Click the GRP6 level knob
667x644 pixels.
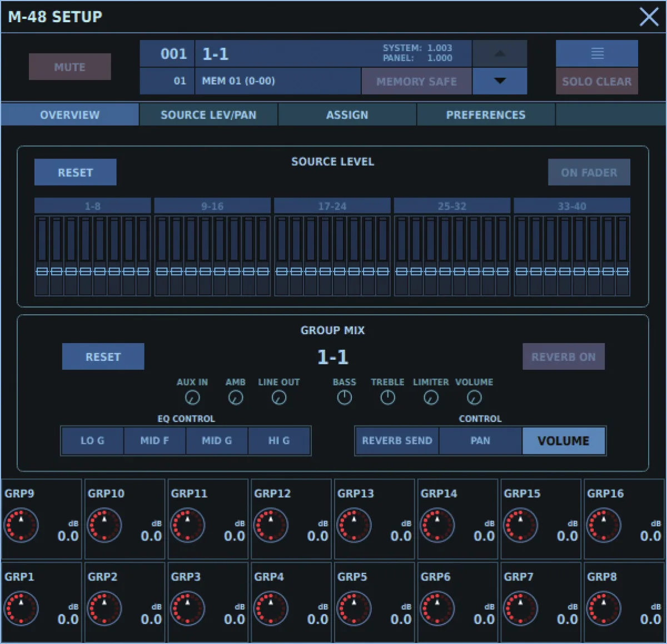pyautogui.click(x=437, y=608)
